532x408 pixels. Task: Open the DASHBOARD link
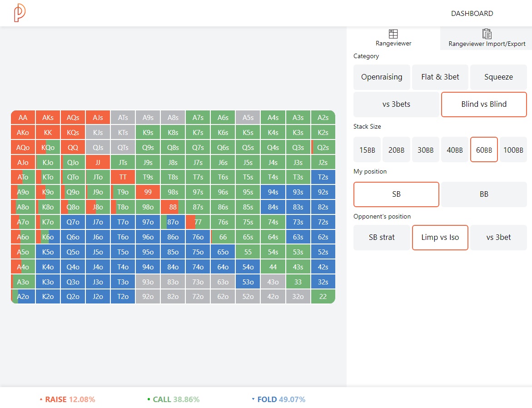tap(472, 14)
